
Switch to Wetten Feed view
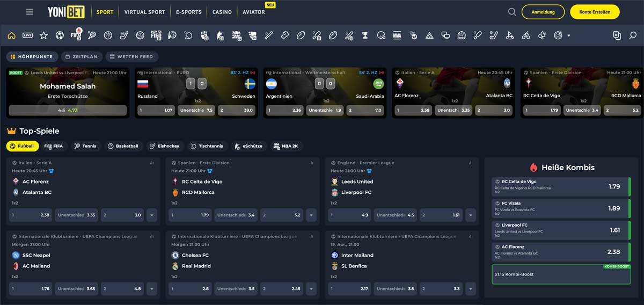[x=131, y=56]
